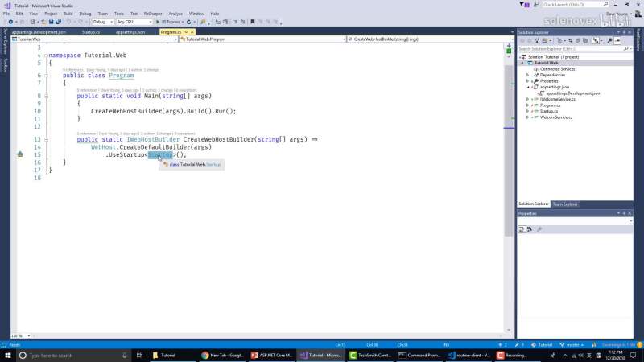644x362 pixels.
Task: Click Show All Files in Solution Explorer
Action: (585, 41)
